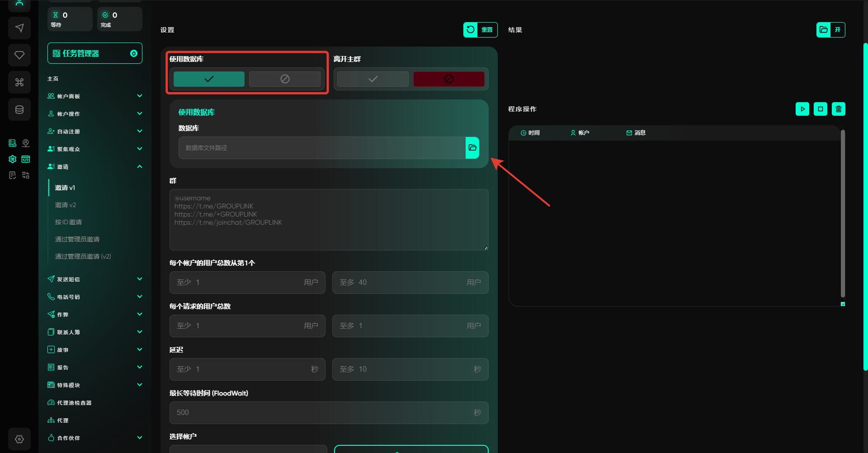Select 邀请 v2 submenu item
Image resolution: width=868 pixels, height=453 pixels.
66,205
